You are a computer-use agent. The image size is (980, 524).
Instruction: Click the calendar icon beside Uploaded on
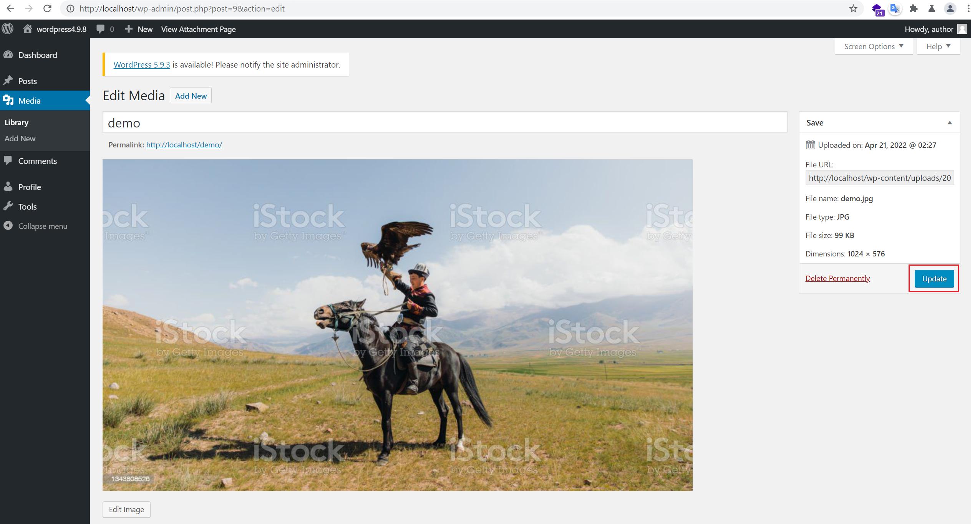[x=810, y=145]
